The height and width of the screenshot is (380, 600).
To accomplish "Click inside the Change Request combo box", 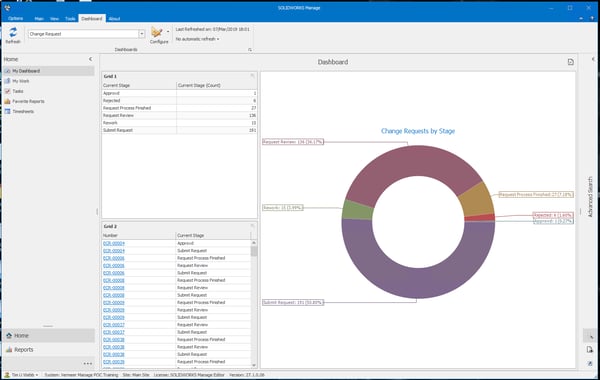I will 83,34.
